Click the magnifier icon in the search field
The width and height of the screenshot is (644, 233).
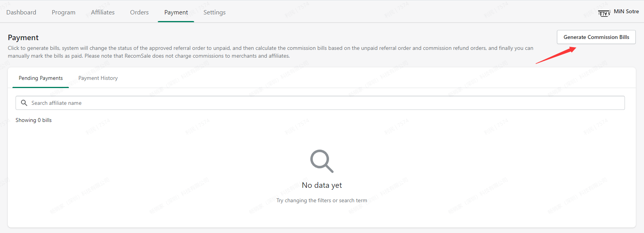click(24, 103)
